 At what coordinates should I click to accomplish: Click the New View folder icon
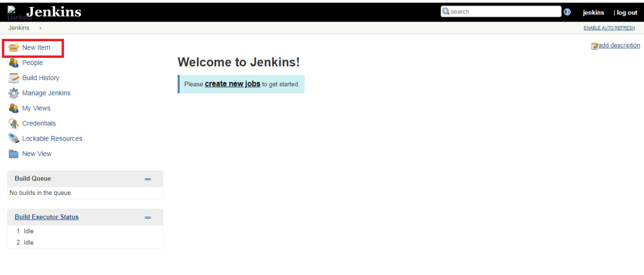[x=14, y=154]
